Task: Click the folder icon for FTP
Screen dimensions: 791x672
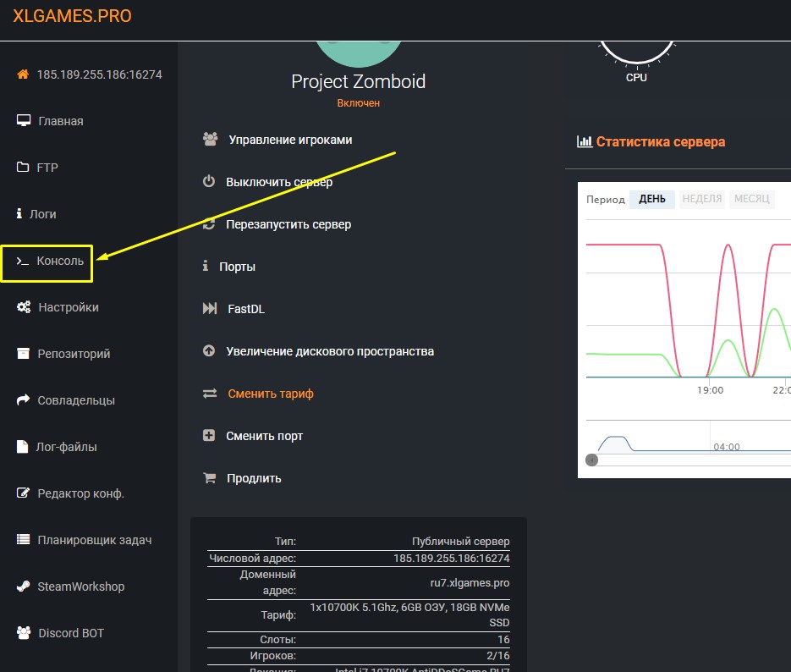Action: click(x=23, y=167)
